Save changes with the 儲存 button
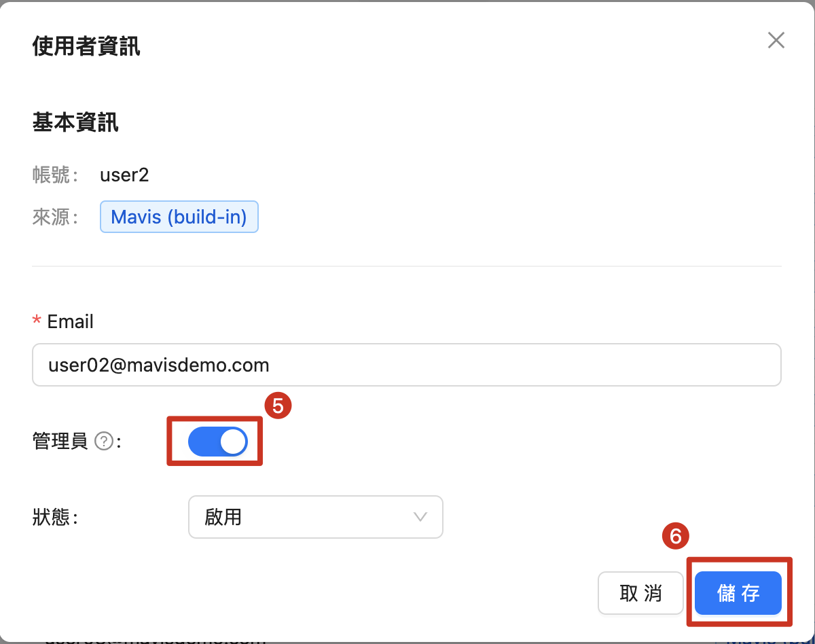 point(738,593)
